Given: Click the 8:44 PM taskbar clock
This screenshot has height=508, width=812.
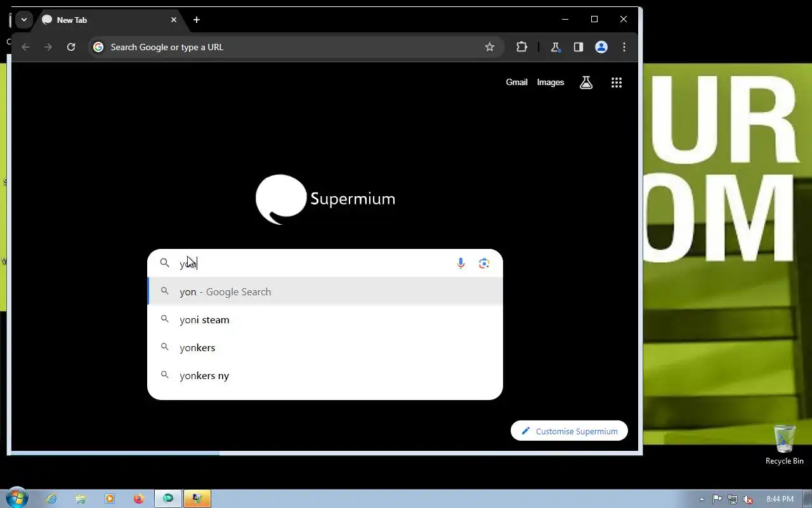Looking at the screenshot, I should 780,499.
